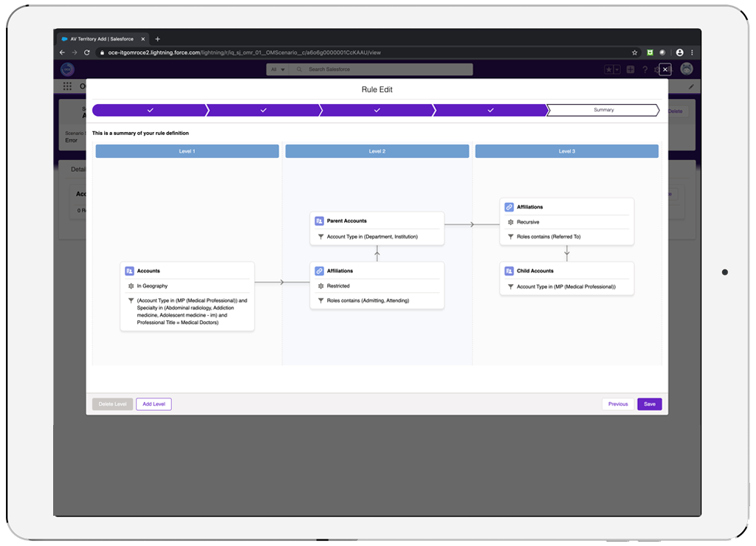Click the Level 2 Affiliations link icon
Screen dimensions: 756x546
(x=320, y=271)
